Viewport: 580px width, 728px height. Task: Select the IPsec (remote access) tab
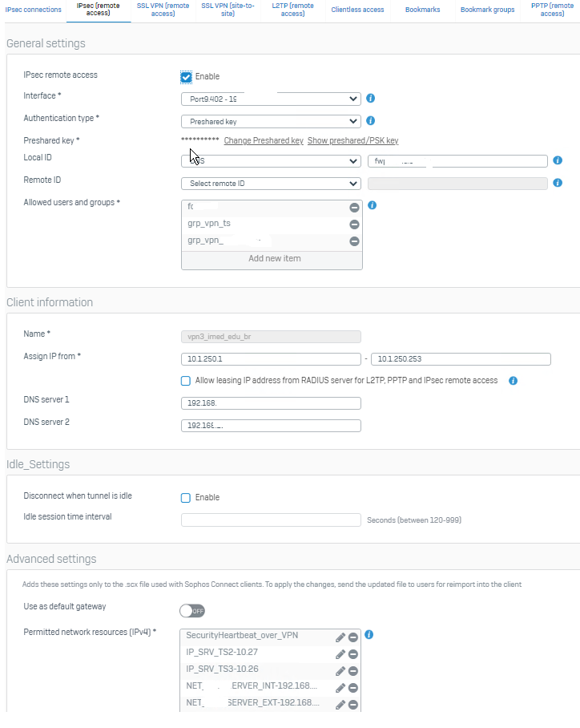coord(99,10)
